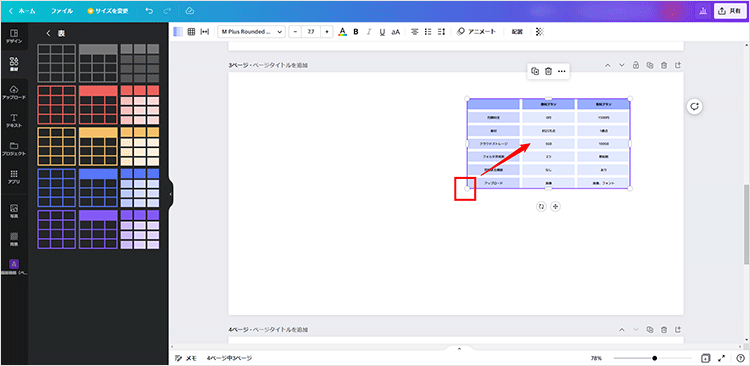Go back from the 表 panel
This screenshot has width=750, height=366.
tap(48, 33)
